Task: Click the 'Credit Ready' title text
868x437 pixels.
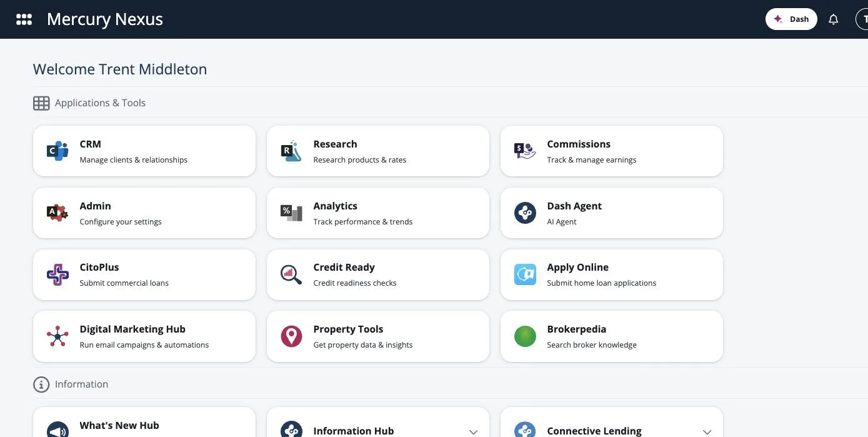Action: click(x=344, y=267)
